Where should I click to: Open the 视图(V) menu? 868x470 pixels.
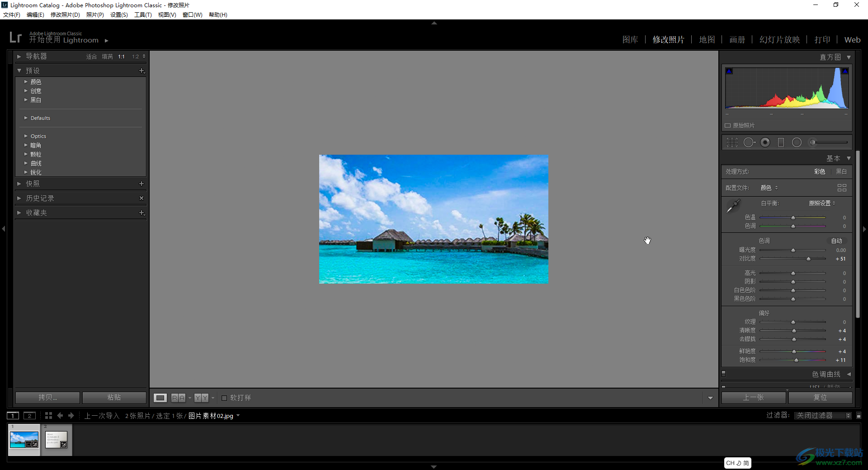(167, 14)
